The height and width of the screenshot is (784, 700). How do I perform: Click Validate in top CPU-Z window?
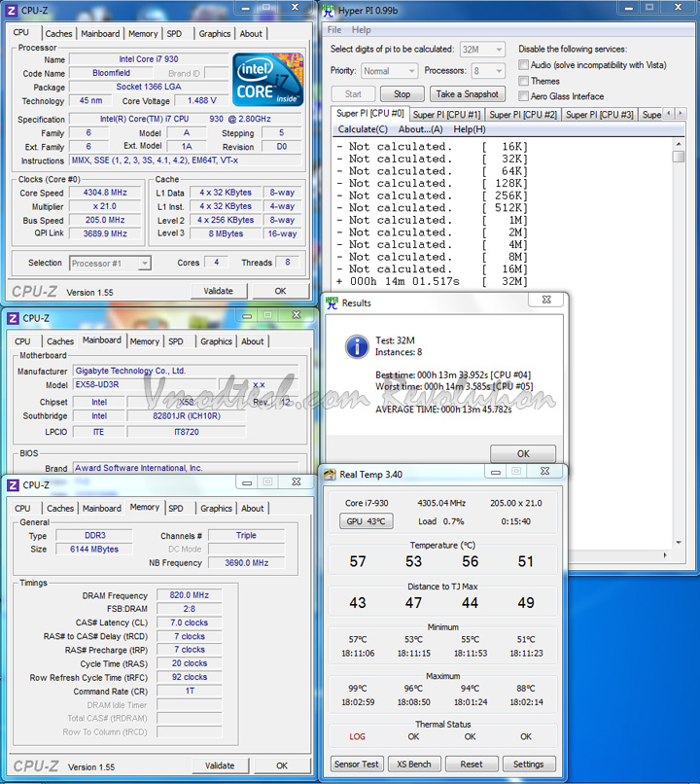(x=219, y=291)
